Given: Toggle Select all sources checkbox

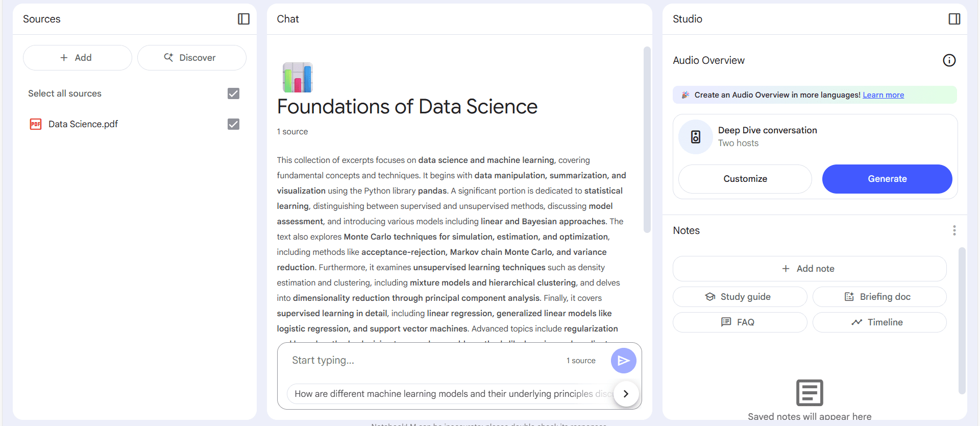Looking at the screenshot, I should 233,93.
